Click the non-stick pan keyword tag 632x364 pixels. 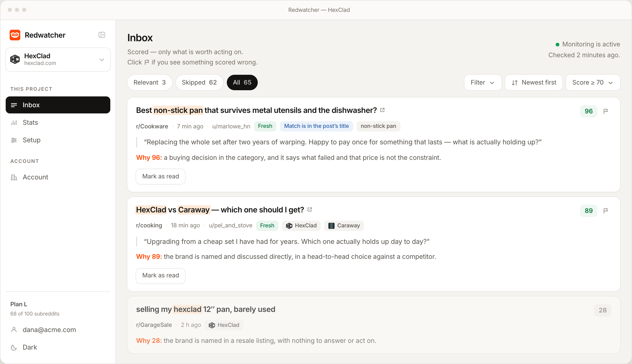(x=378, y=126)
